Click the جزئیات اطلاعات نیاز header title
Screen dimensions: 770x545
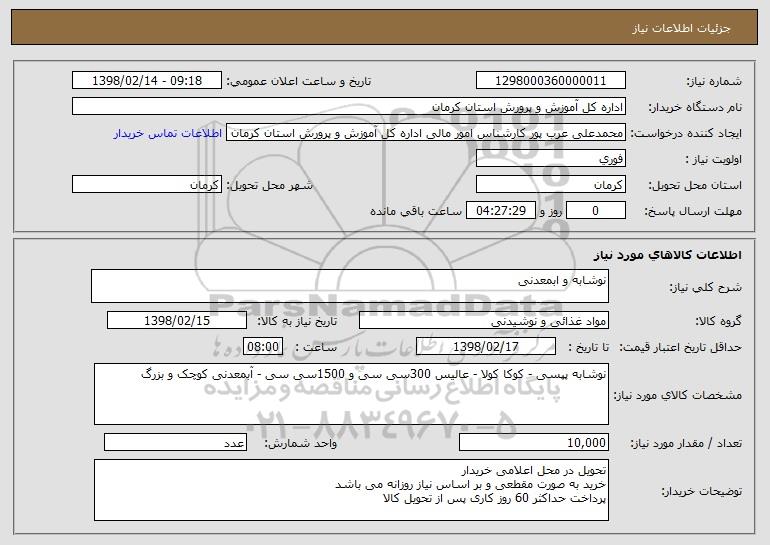tap(681, 28)
